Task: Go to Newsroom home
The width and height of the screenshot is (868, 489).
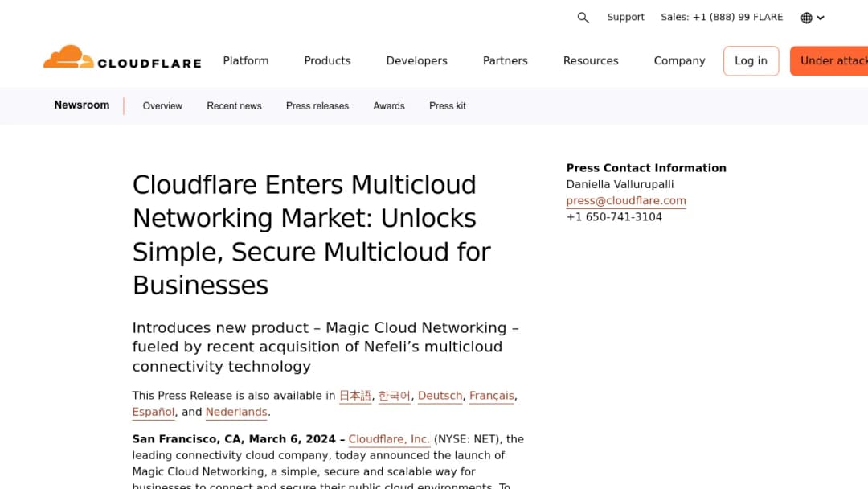Action: (82, 105)
